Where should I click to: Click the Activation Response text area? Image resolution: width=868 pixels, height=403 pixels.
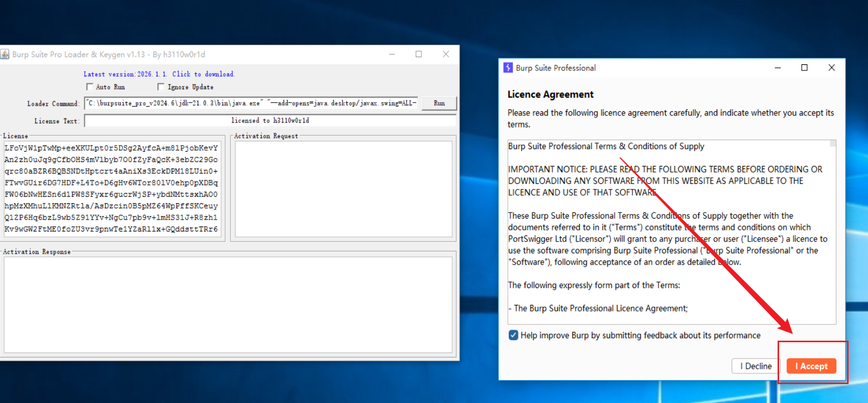click(228, 304)
